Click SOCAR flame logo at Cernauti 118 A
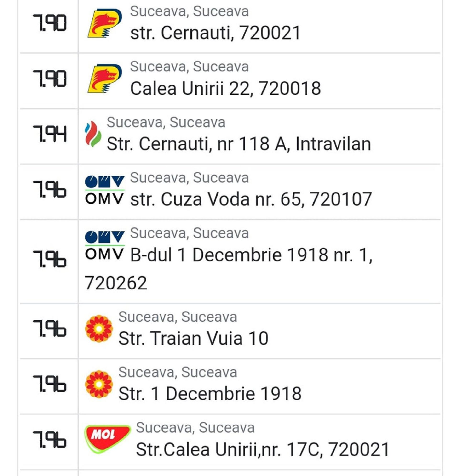This screenshot has height=476, width=460. pos(93,134)
